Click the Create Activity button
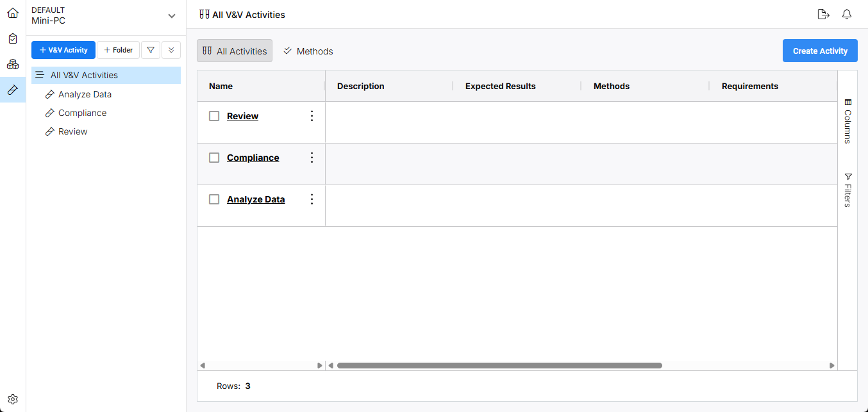Image resolution: width=868 pixels, height=412 pixels. (x=820, y=51)
